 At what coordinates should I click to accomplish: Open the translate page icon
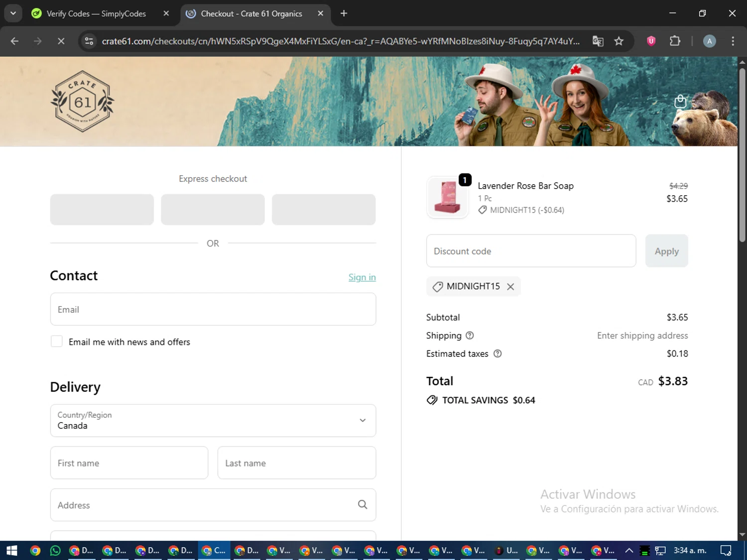598,41
